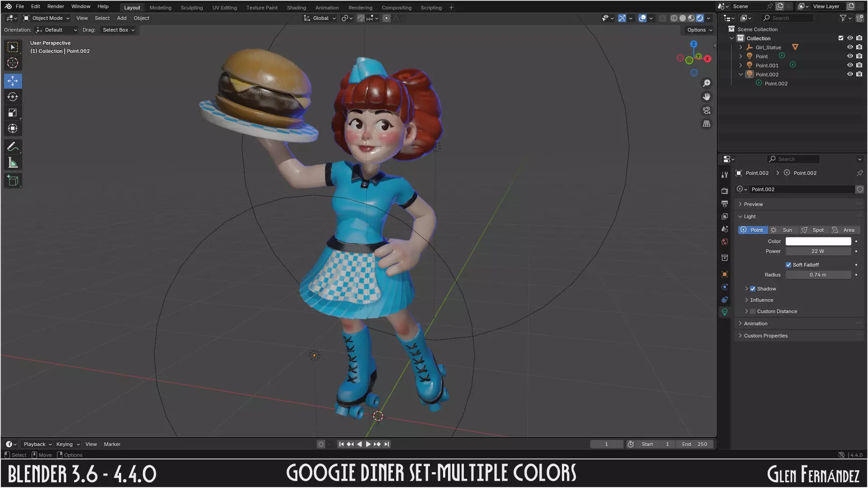Click the Blender logo menu icon
Image resolution: width=868 pixels, height=488 pixels.
coord(8,6)
